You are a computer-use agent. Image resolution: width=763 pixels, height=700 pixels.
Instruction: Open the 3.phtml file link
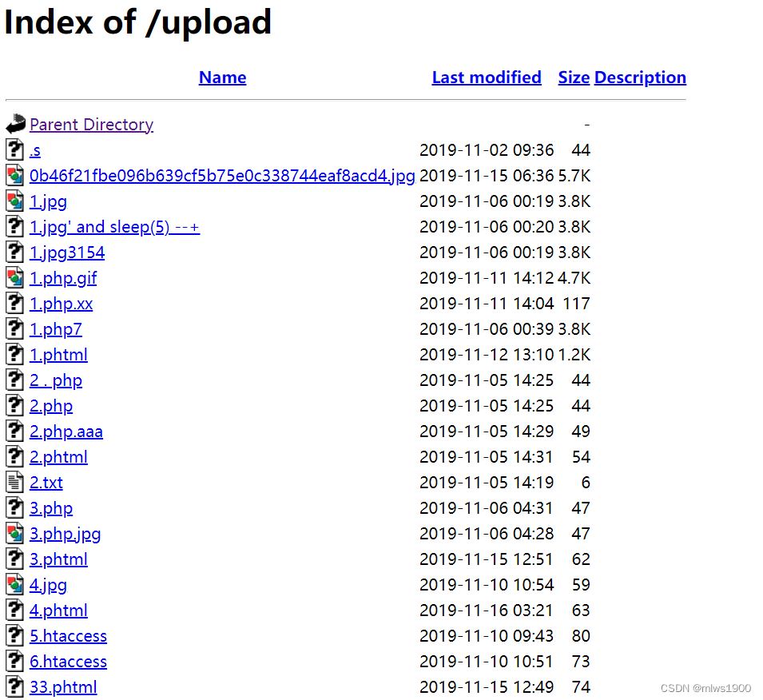pyautogui.click(x=58, y=559)
